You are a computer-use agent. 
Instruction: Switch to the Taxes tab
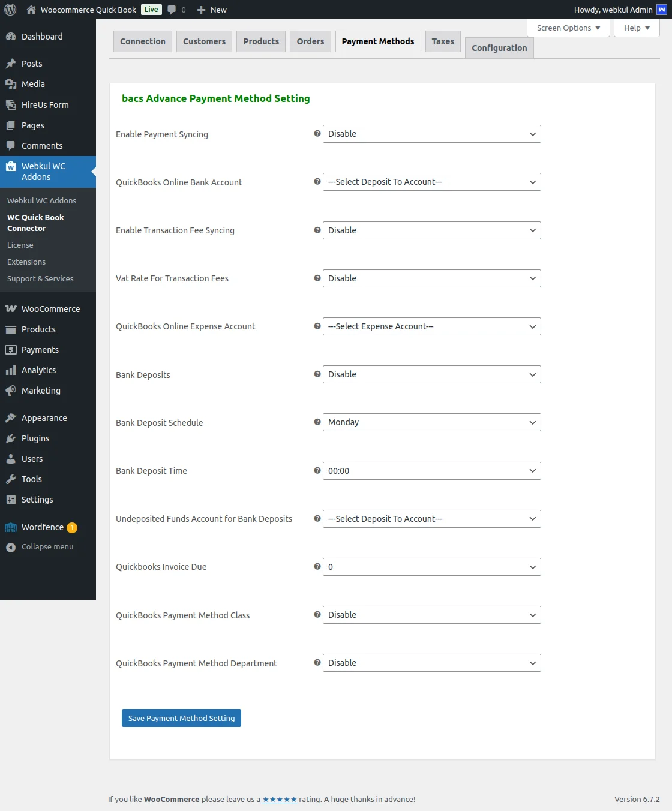(x=442, y=41)
